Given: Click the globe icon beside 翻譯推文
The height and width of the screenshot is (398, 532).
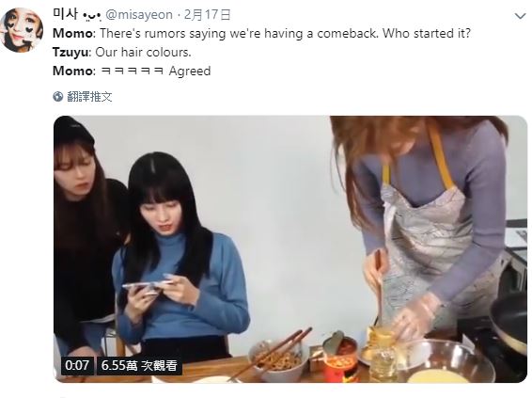Looking at the screenshot, I should 58,97.
